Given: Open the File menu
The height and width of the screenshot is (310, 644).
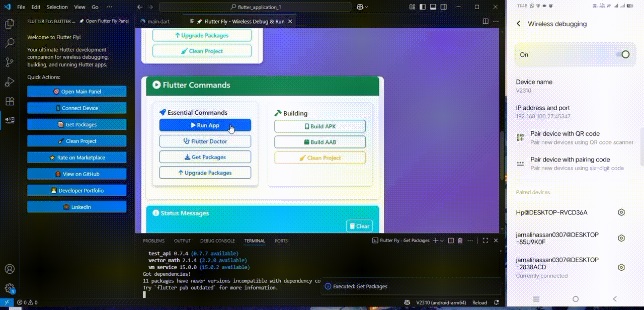Looking at the screenshot, I should click(21, 7).
